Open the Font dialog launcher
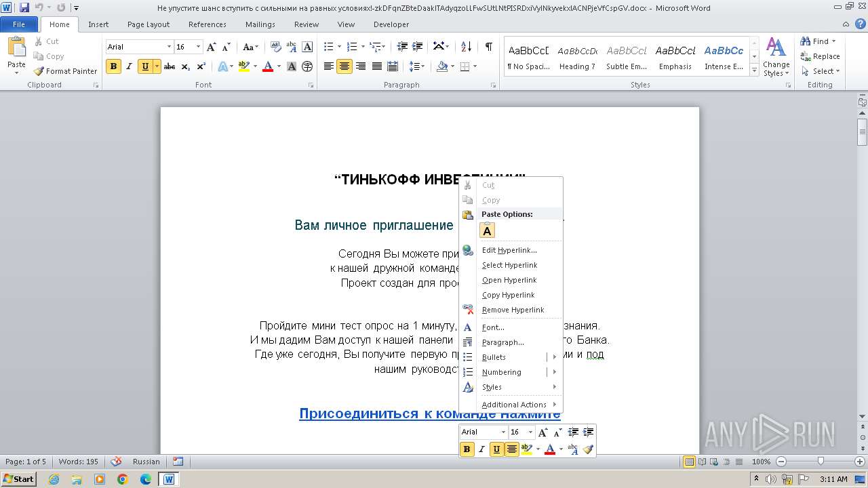This screenshot has height=488, width=868. [x=311, y=85]
